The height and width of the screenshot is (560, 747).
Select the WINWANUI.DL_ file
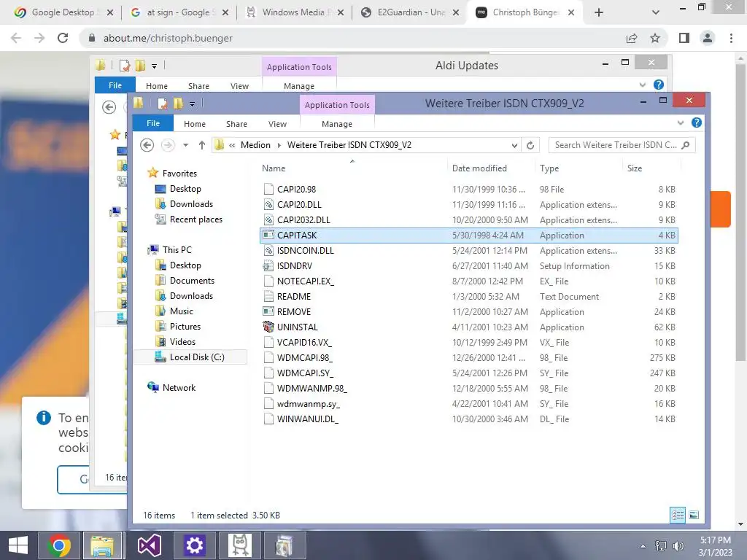pos(469,419)
